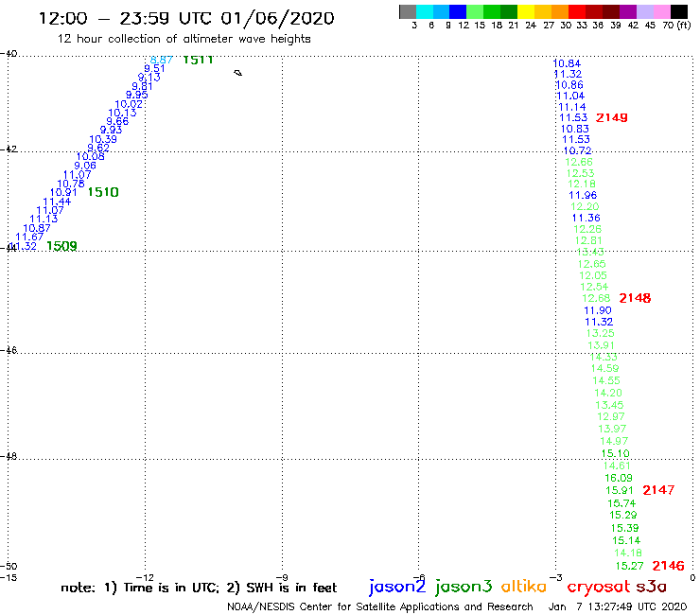Select the wave height value 11.67

29,237
